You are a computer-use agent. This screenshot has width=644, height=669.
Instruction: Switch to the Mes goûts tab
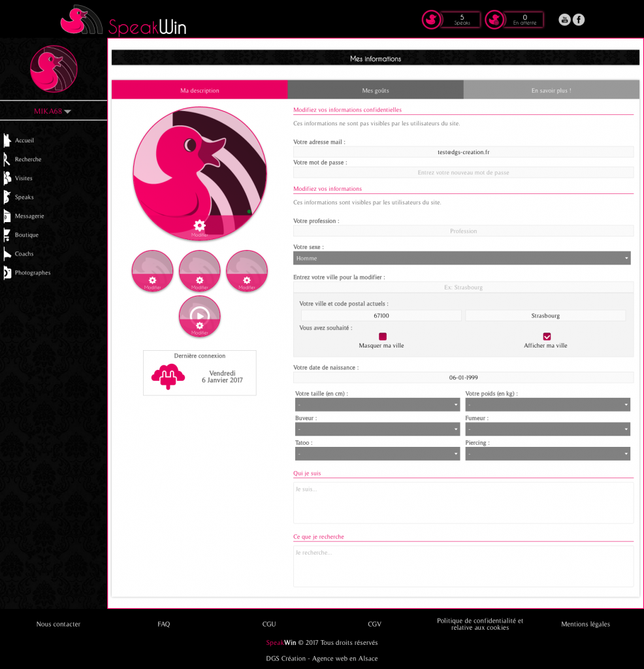[376, 90]
